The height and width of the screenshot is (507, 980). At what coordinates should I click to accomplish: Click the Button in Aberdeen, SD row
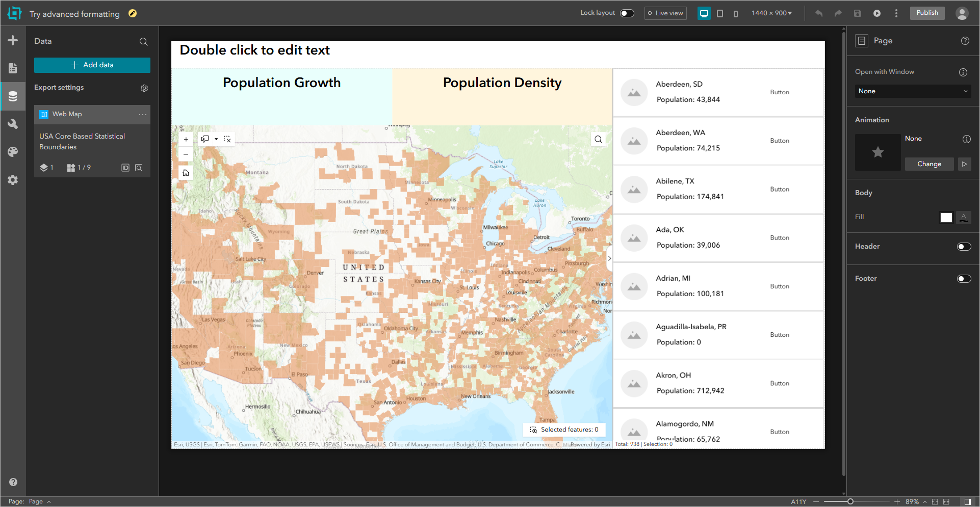tap(780, 92)
